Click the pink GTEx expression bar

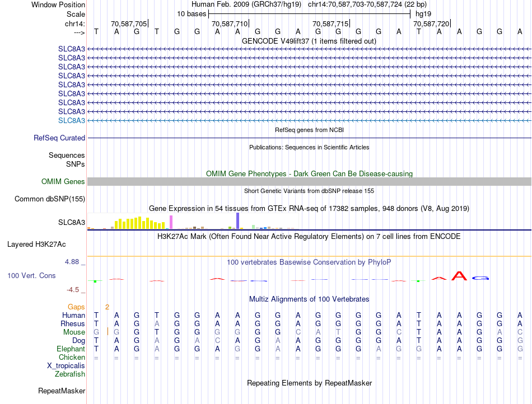(x=171, y=222)
